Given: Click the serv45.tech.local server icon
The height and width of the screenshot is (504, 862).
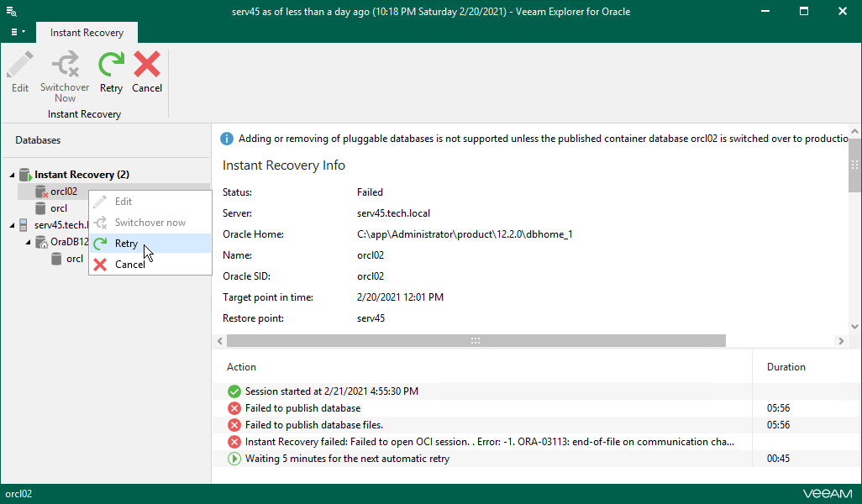Looking at the screenshot, I should [24, 225].
